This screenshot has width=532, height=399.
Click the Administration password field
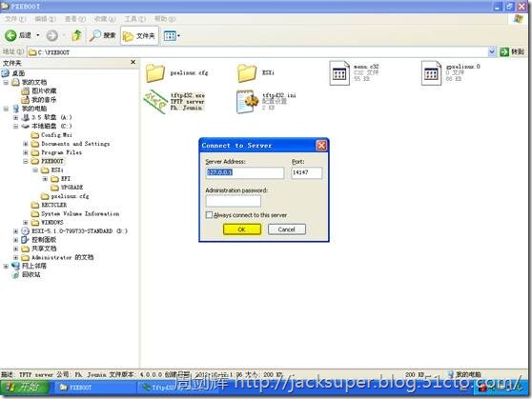click(234, 201)
